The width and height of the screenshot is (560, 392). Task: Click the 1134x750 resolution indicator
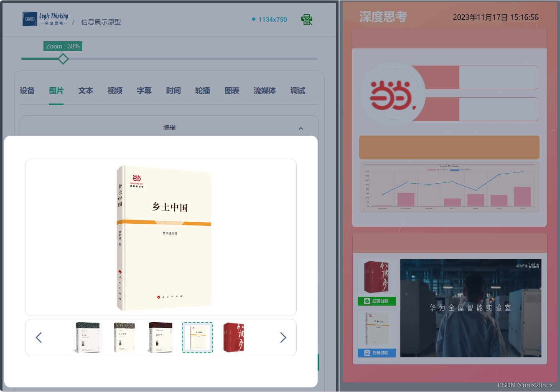pyautogui.click(x=270, y=20)
